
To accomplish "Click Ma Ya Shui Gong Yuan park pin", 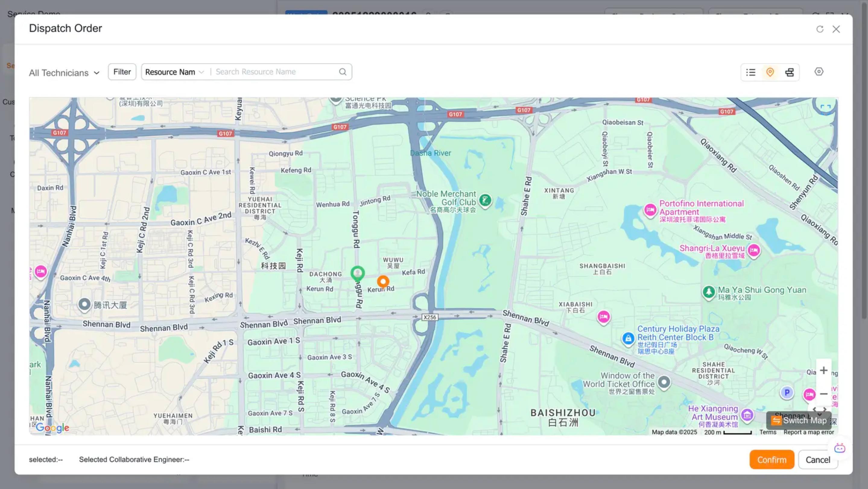I will pos(709,292).
